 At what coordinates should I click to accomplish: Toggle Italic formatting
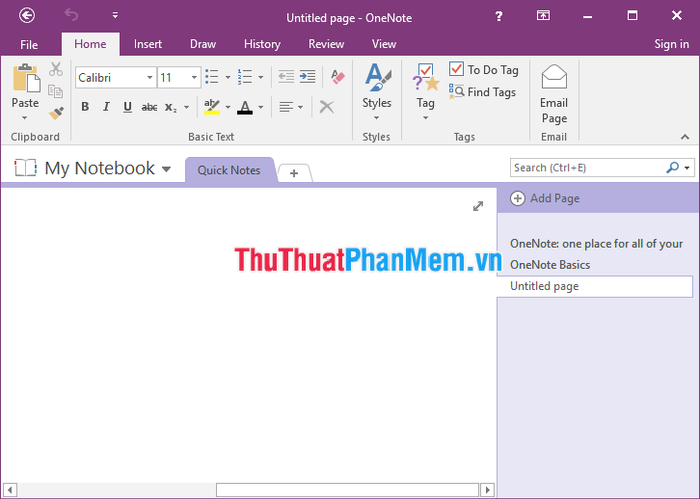click(x=106, y=107)
